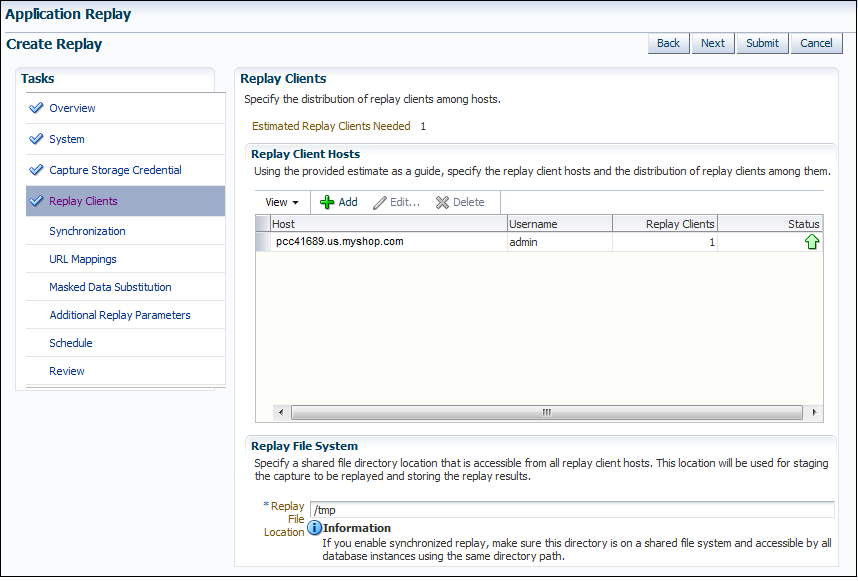Click the Back button
Viewport: 858px width, 581px height.
click(668, 43)
